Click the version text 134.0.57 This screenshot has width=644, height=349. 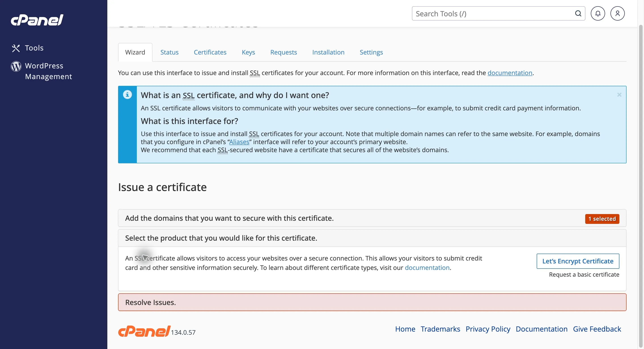[183, 332]
